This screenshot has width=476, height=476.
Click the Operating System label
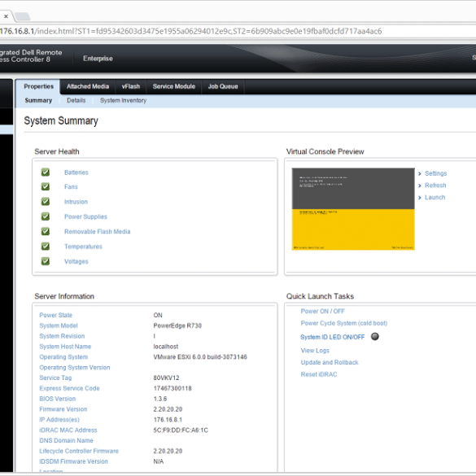(63, 357)
